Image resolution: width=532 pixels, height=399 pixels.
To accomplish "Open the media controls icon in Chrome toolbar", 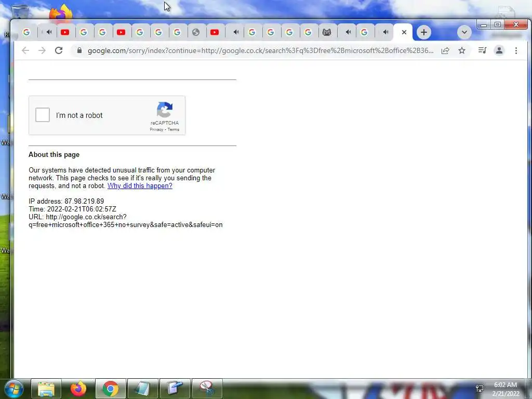I will click(x=482, y=50).
